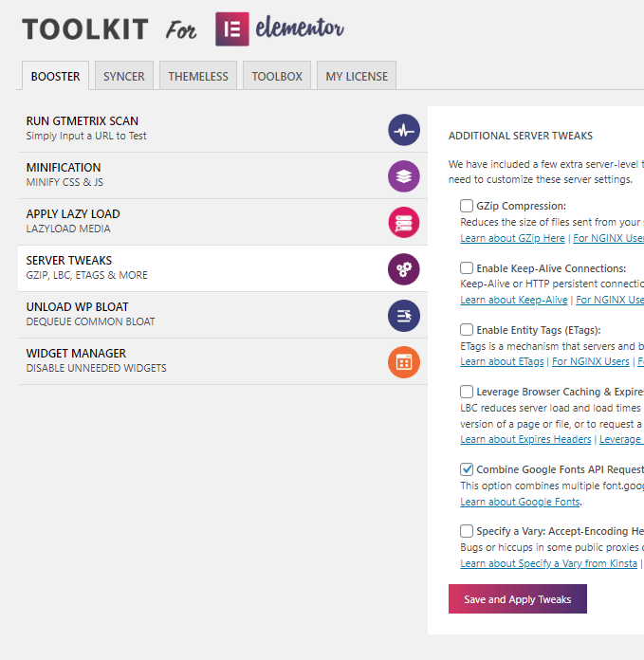Image resolution: width=644 pixels, height=660 pixels.
Task: Click the Server Tweaks gears icon
Action: coord(404,269)
